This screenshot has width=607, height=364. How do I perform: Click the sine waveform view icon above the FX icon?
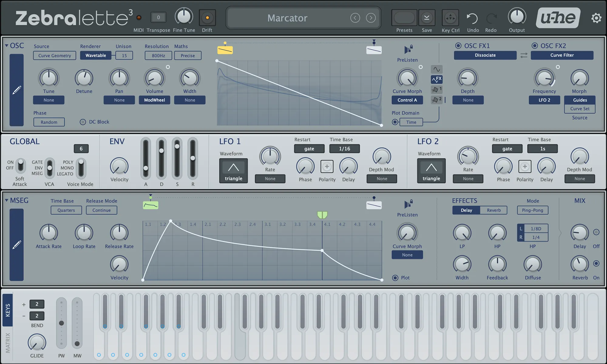(x=437, y=69)
